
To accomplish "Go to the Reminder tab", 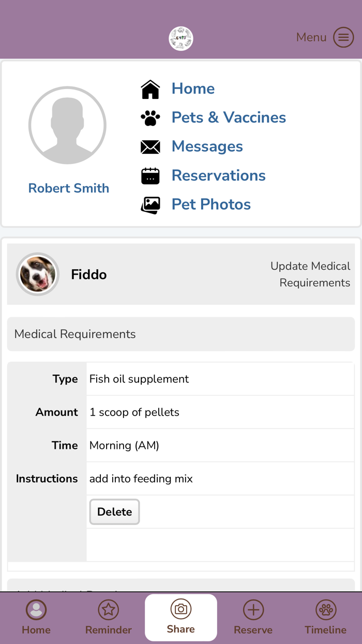I will click(x=109, y=617).
